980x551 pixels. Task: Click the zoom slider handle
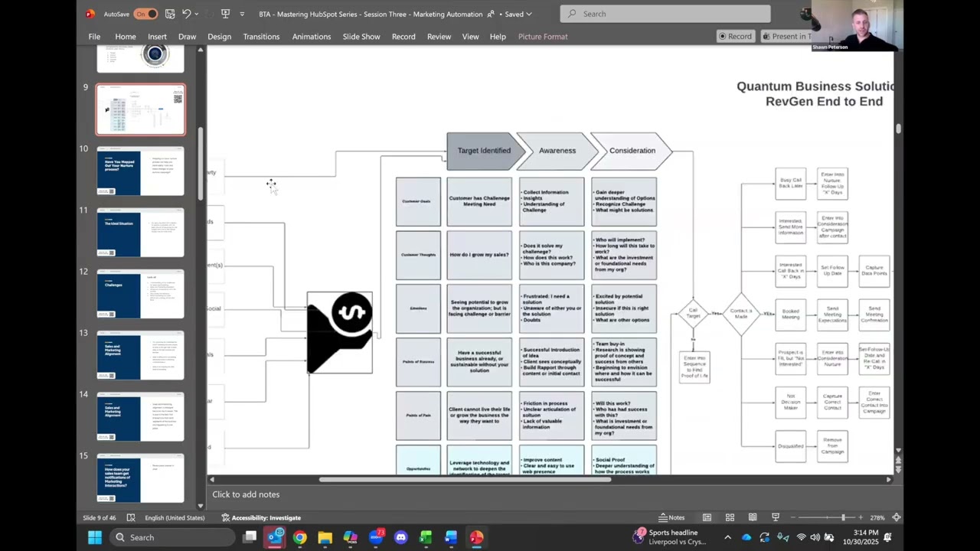[843, 517]
